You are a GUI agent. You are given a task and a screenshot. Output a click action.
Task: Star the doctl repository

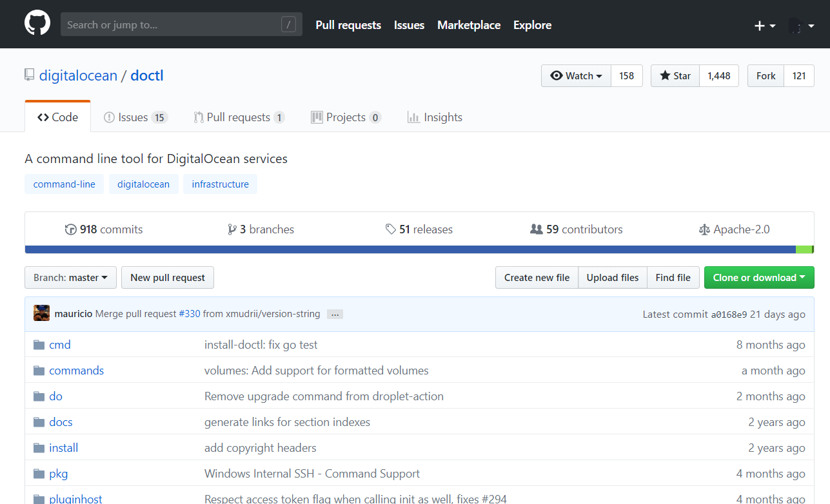675,75
